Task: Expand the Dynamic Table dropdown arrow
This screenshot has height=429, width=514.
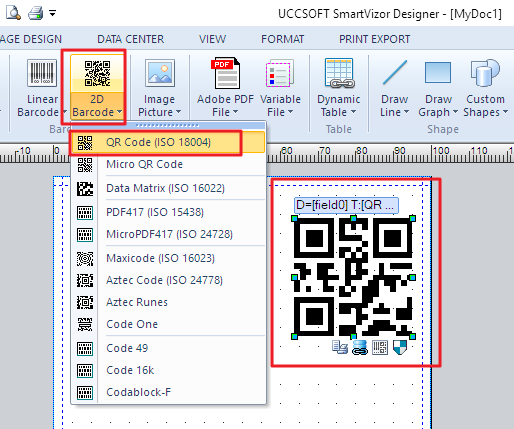Action: pos(353,112)
